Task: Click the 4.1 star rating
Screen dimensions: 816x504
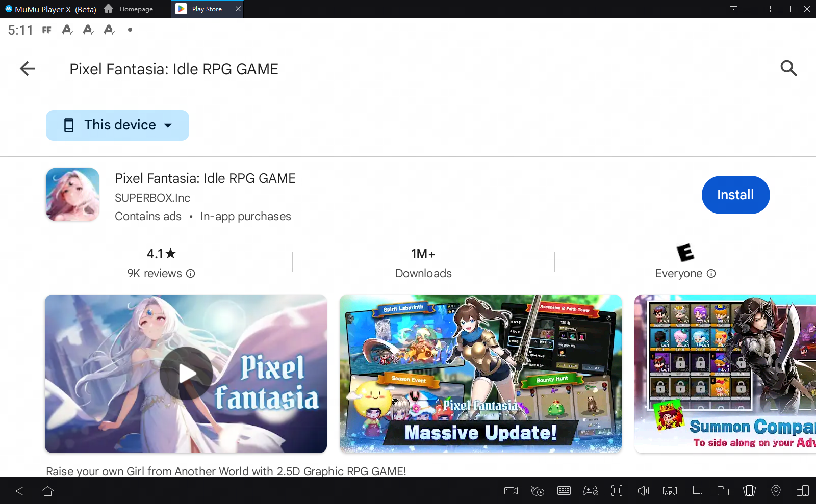Action: pyautogui.click(x=161, y=253)
